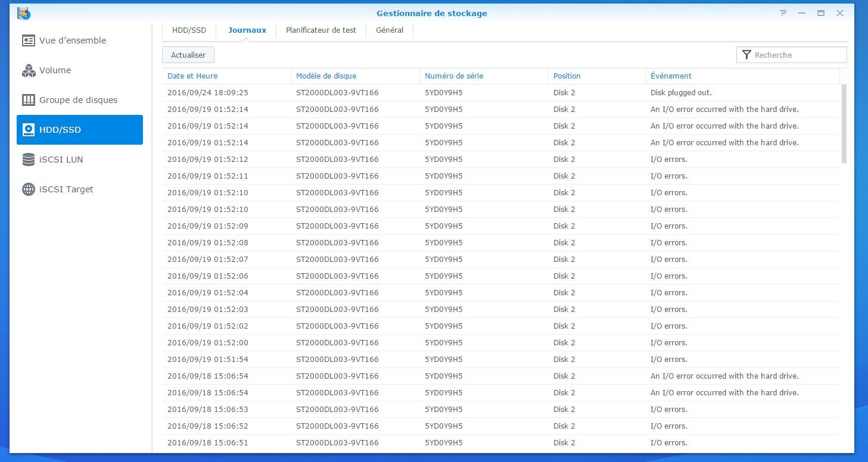
Task: Click the filter funnel icon in search box
Action: point(746,55)
